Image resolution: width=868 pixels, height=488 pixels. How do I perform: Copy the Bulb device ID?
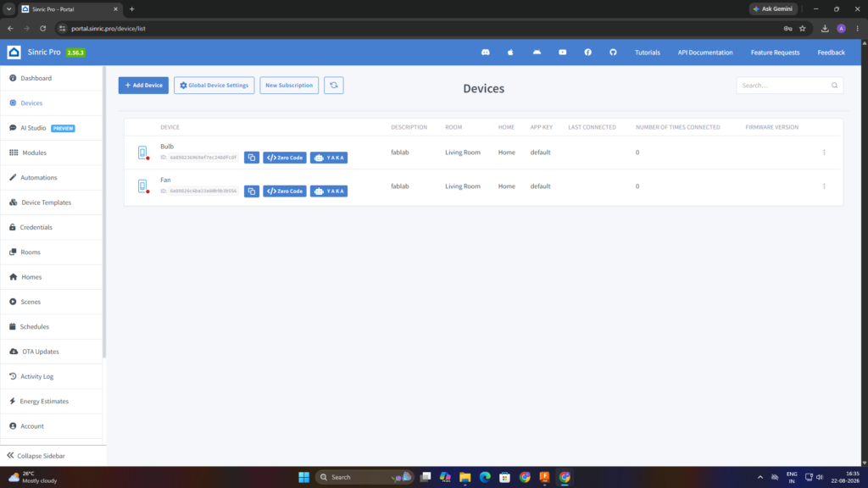(251, 158)
